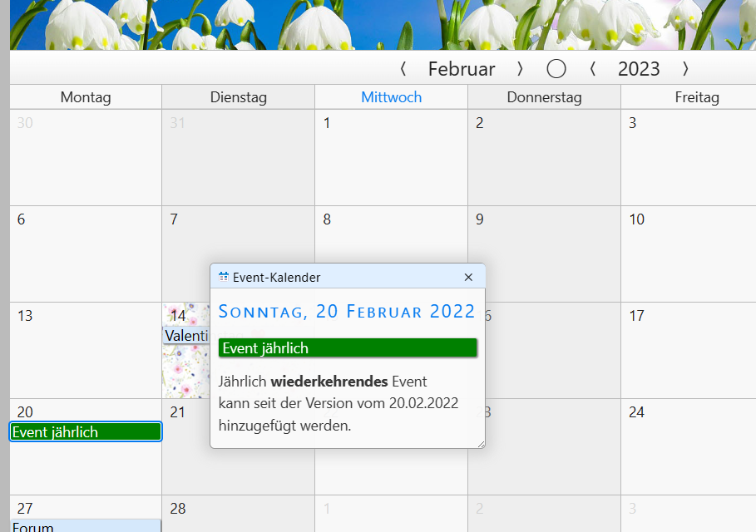This screenshot has height=532, width=756.
Task: Select day 8 cell
Action: pos(391,236)
